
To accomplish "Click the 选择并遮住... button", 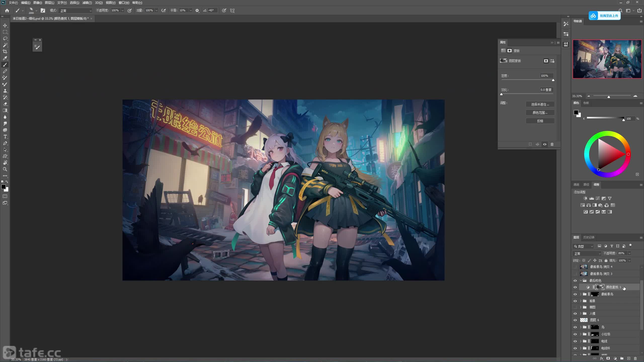I will 540,104.
